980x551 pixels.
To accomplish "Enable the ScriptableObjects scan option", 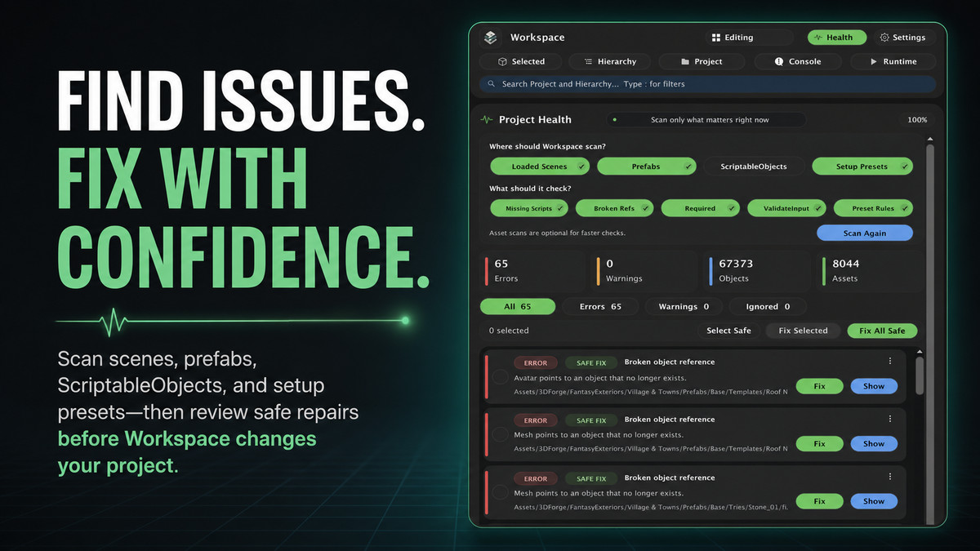I will (754, 167).
